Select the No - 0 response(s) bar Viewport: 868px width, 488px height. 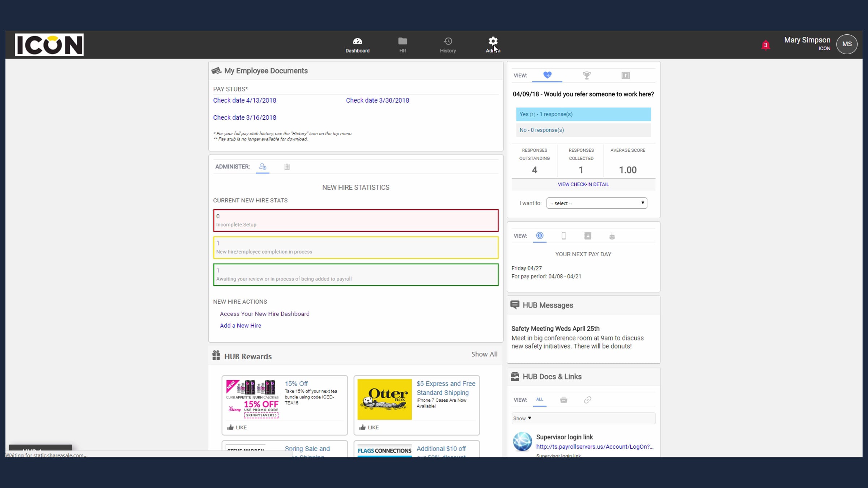[x=583, y=130]
